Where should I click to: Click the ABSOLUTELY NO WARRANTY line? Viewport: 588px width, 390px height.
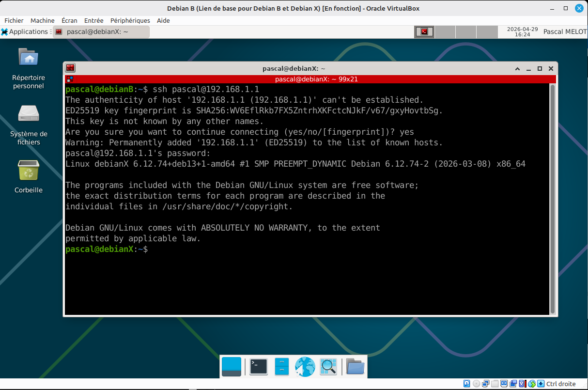point(223,228)
